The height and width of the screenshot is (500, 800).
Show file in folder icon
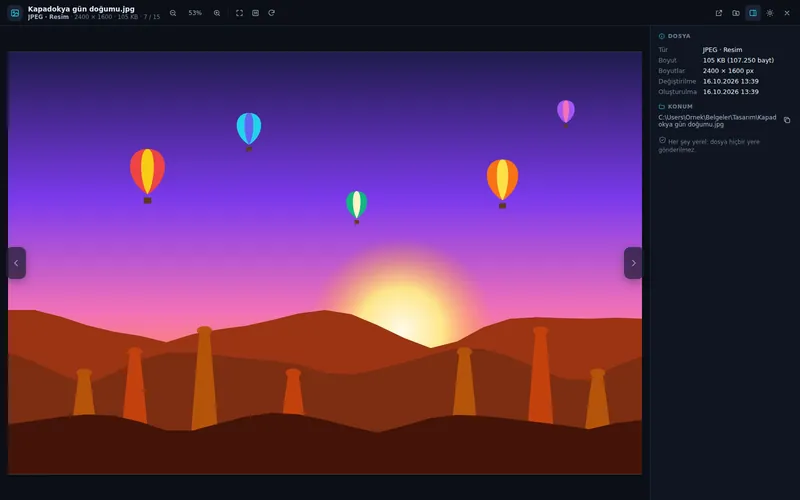pyautogui.click(x=736, y=13)
